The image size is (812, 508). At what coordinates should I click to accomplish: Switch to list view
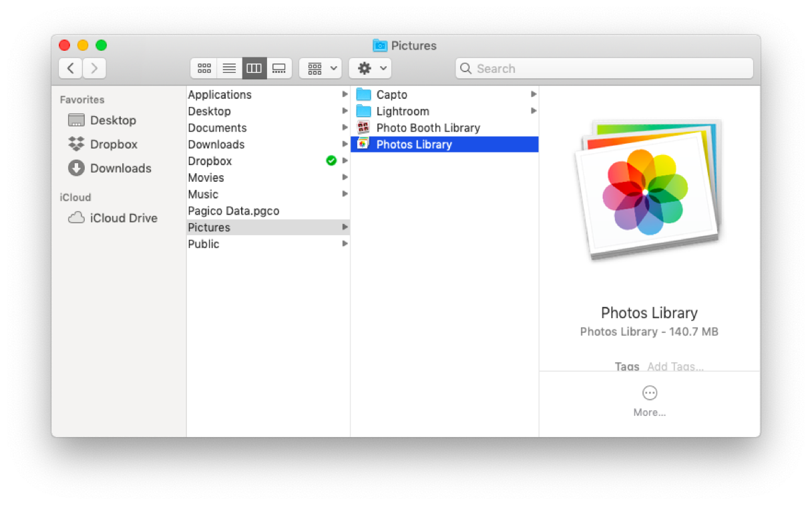point(229,68)
